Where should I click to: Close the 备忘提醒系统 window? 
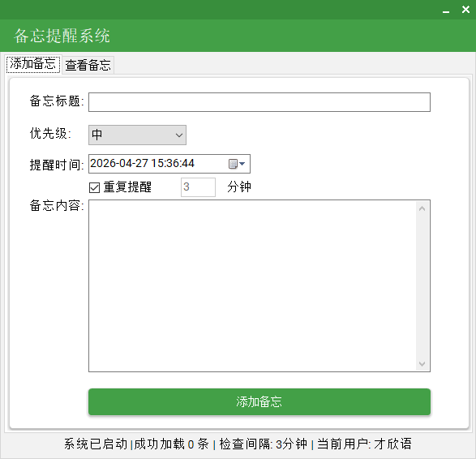tap(465, 10)
